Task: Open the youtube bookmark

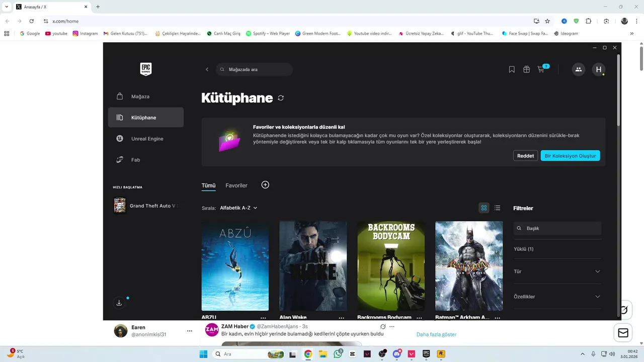Action: (x=56, y=34)
